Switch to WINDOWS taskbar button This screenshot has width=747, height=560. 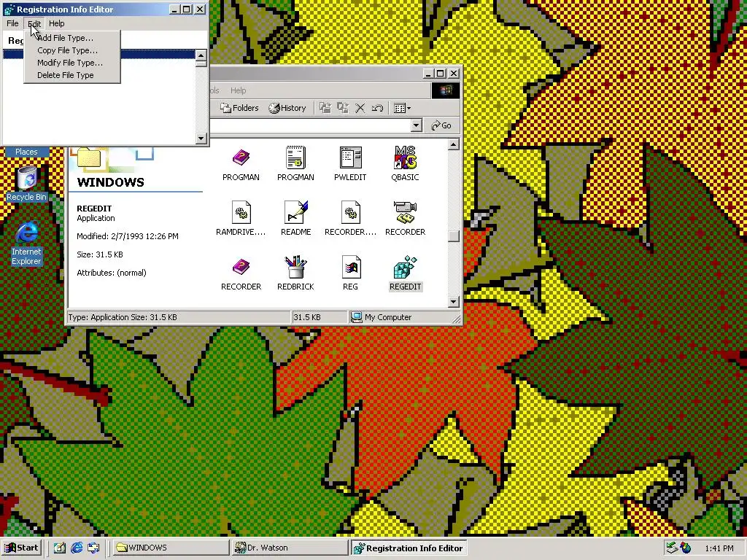point(171,548)
